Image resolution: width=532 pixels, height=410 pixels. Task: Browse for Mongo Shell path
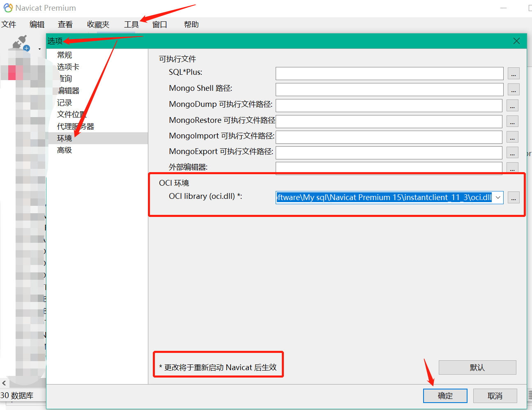tap(514, 90)
